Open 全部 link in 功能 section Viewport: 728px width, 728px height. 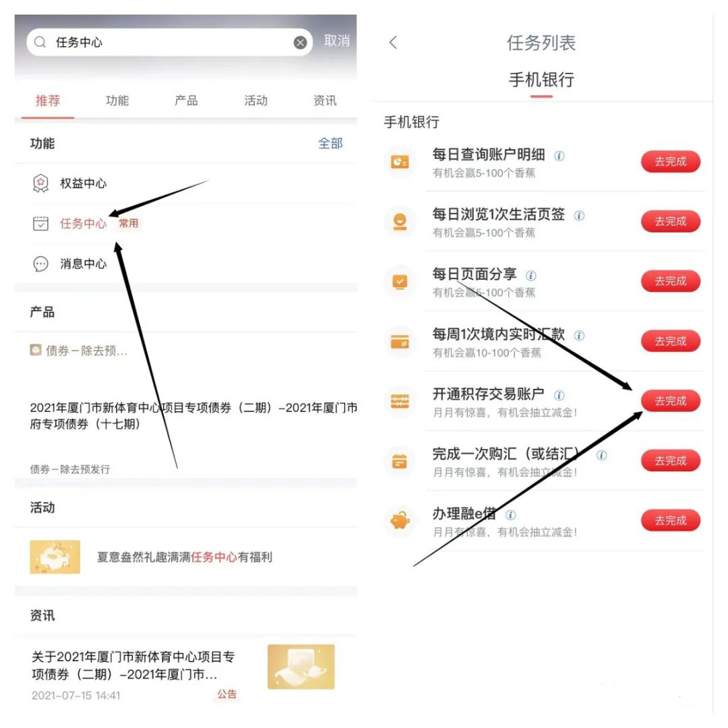coord(330,143)
